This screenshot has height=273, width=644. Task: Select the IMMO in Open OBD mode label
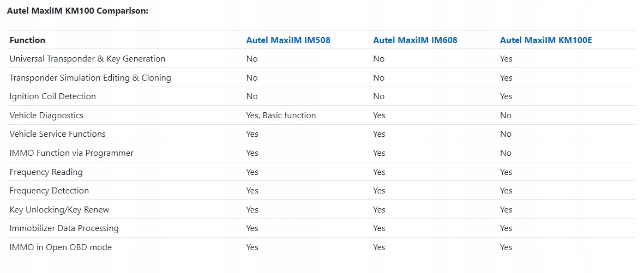coord(61,247)
